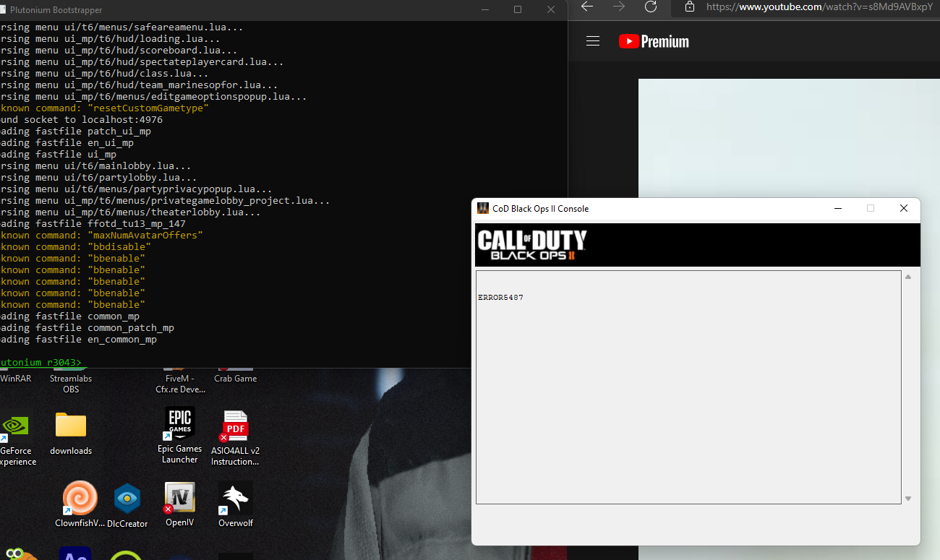940x560 pixels.
Task: Click the fastfile en_ui_mp line
Action: (67, 142)
